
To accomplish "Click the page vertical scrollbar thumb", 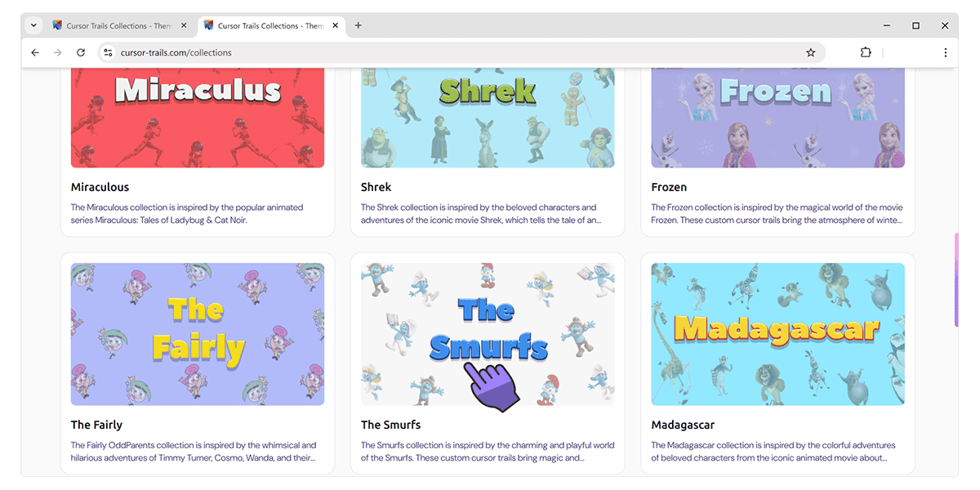I will 955,280.
